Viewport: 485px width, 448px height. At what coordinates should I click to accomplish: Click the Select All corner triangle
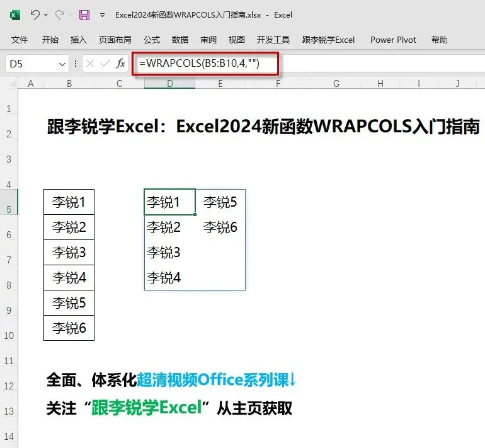[12, 83]
